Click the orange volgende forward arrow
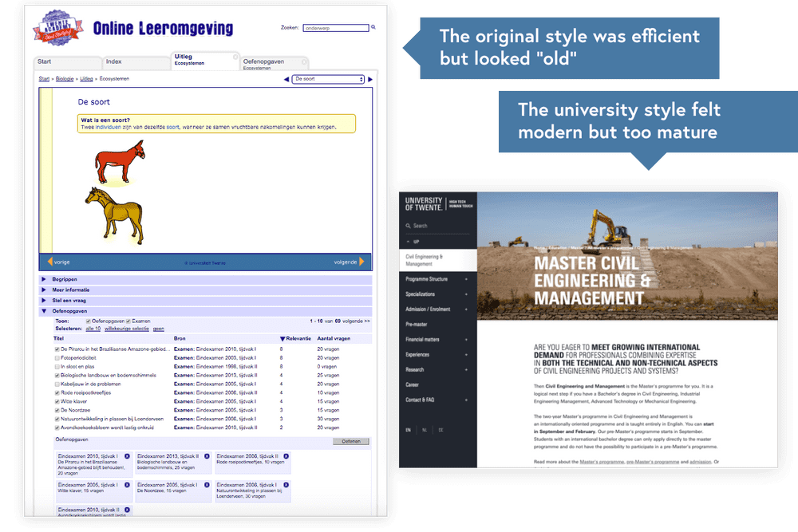798x532 pixels. [363, 262]
